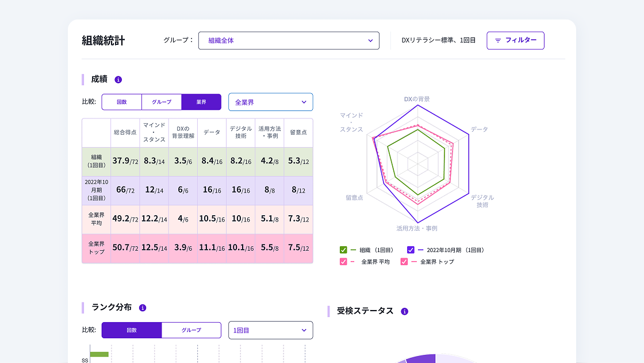Click the DXの背景 radar chart axis label
Screen dimensions: 644x363
tap(417, 99)
